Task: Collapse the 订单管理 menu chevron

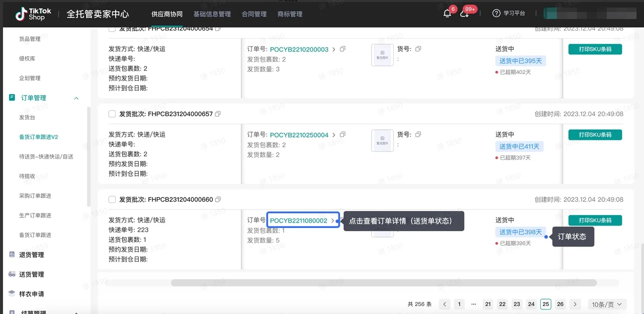Action: tap(76, 98)
